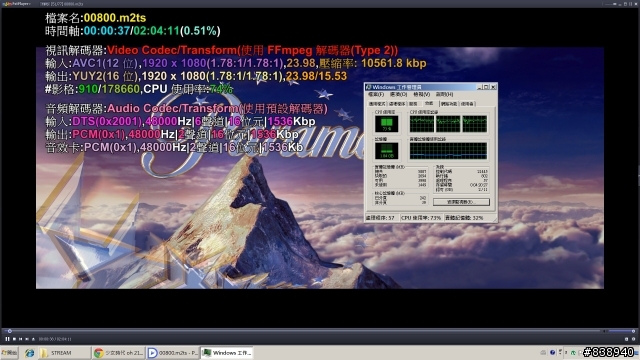Screen dimensions: 640x360
Task: Switch to the 使用者 tab
Action: 467,104
